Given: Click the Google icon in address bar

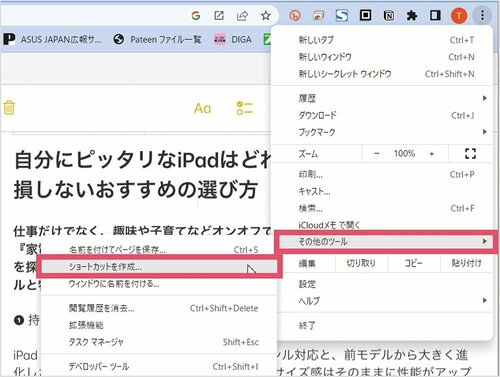Looking at the screenshot, I should (196, 15).
